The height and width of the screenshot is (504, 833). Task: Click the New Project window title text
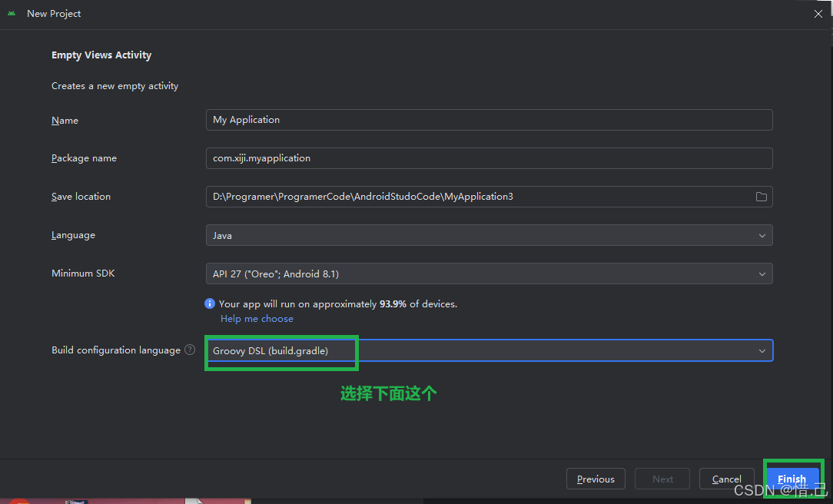(54, 14)
